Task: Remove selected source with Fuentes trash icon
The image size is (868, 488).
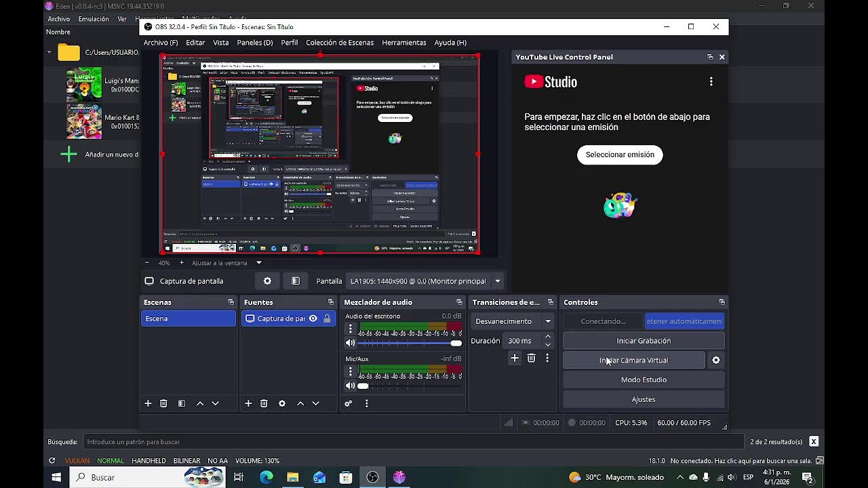Action: click(x=264, y=403)
